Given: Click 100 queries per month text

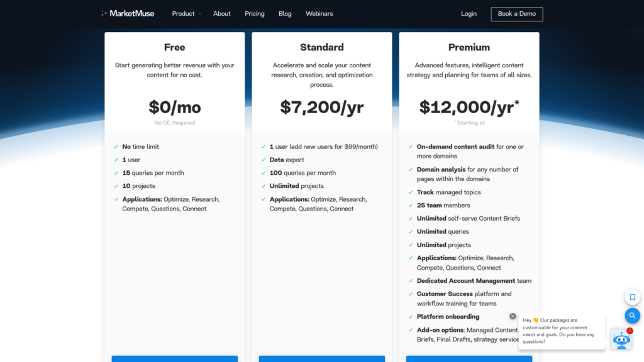Looking at the screenshot, I should coord(303,173).
